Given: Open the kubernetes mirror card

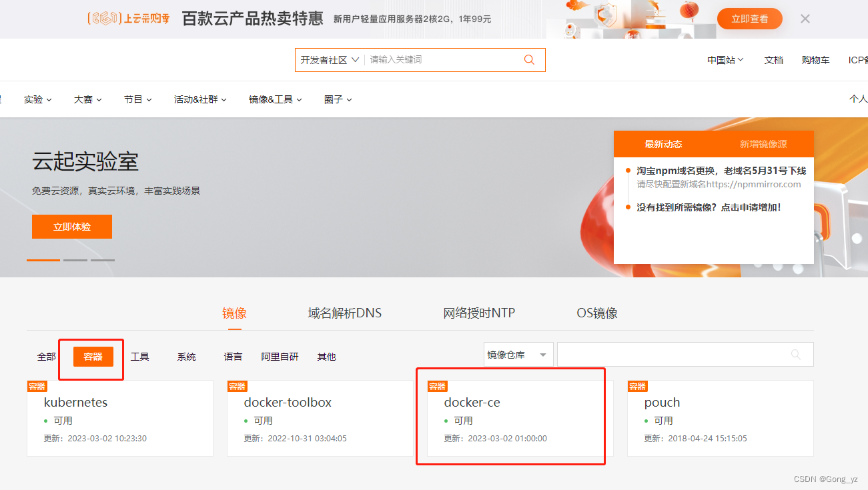Looking at the screenshot, I should point(120,418).
